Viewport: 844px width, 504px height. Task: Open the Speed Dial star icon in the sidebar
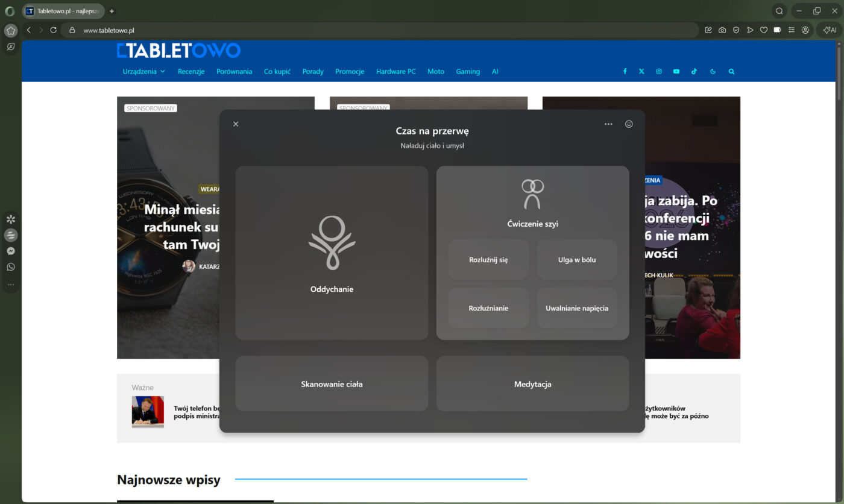(x=10, y=30)
